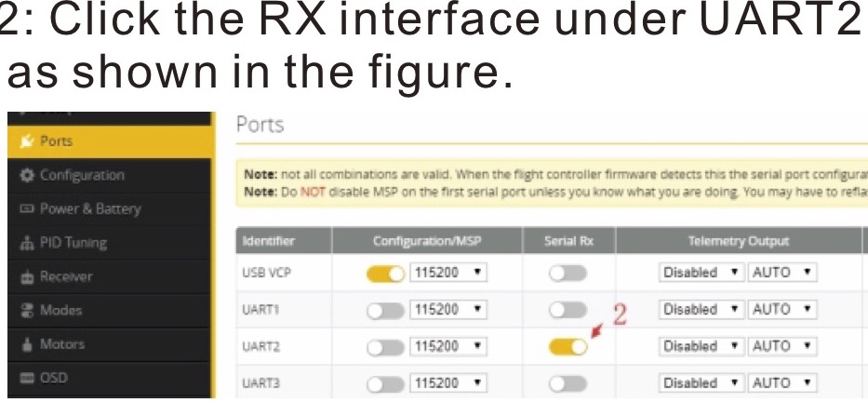Screen dimensions: 868x416
Task: Open UART1 telemetry AUTO baud dropdown
Action: tap(782, 309)
